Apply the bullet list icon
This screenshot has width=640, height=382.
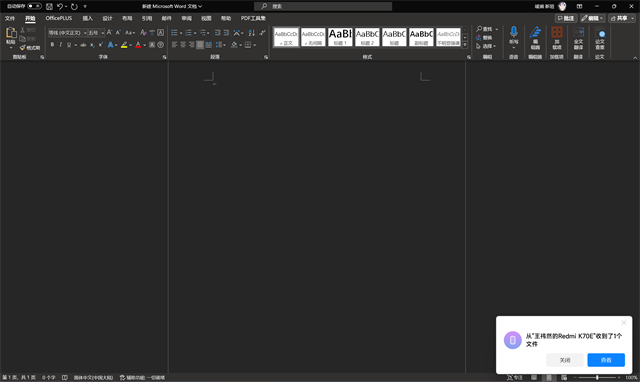coord(174,33)
